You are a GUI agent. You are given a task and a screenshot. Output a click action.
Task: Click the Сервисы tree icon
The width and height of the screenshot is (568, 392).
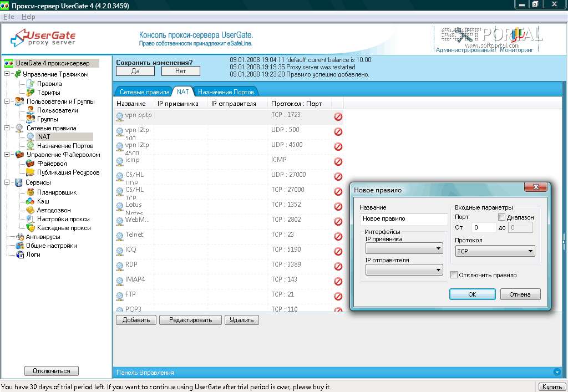click(x=19, y=182)
